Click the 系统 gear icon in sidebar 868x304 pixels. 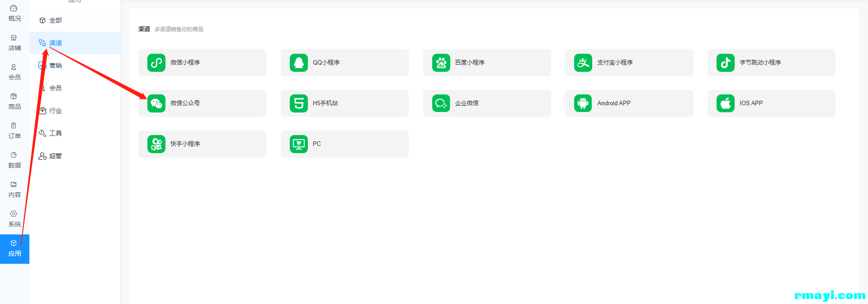14,214
